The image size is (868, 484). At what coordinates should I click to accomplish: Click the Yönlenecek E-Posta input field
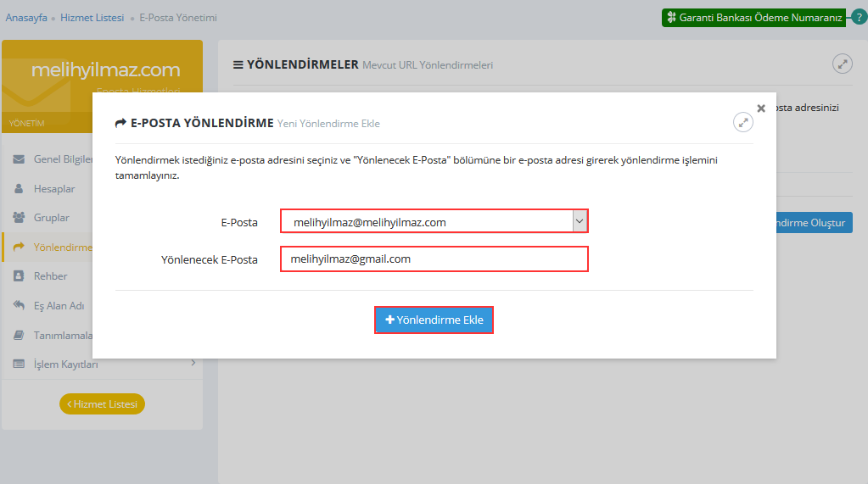click(434, 259)
